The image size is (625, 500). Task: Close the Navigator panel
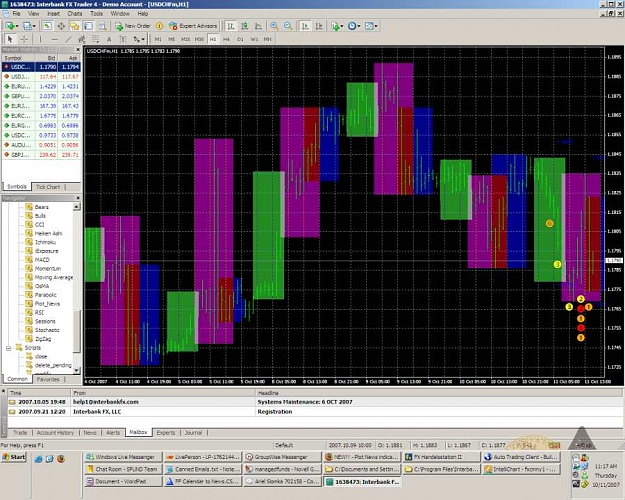[78, 198]
